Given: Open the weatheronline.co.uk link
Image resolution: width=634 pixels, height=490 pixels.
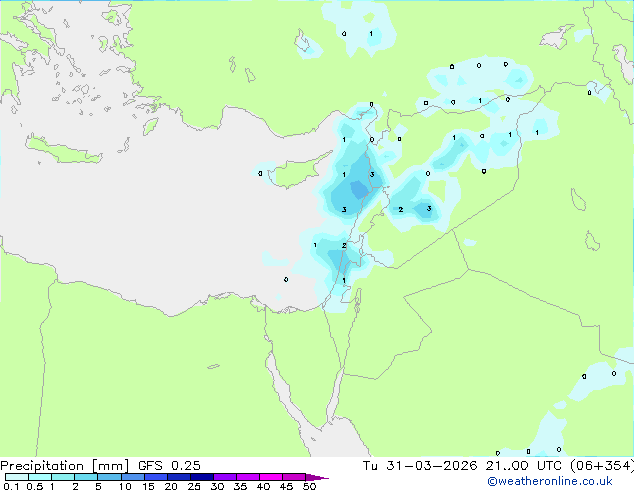Looking at the screenshot, I should coord(549,481).
